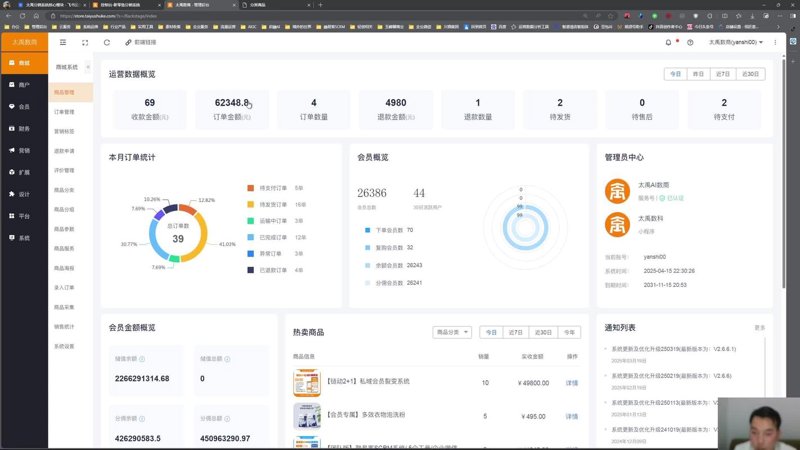800x450 pixels.
Task: Select 商城 in the dark sidebar
Action: point(24,63)
